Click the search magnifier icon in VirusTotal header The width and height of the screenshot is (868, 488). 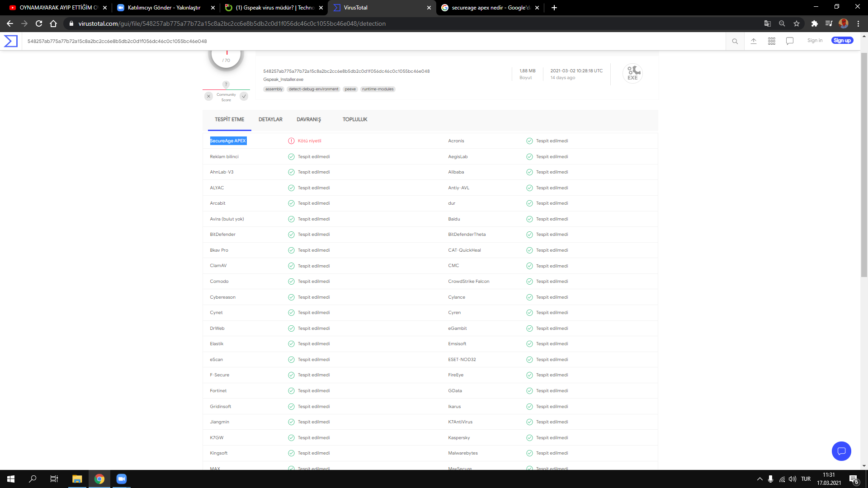point(735,41)
